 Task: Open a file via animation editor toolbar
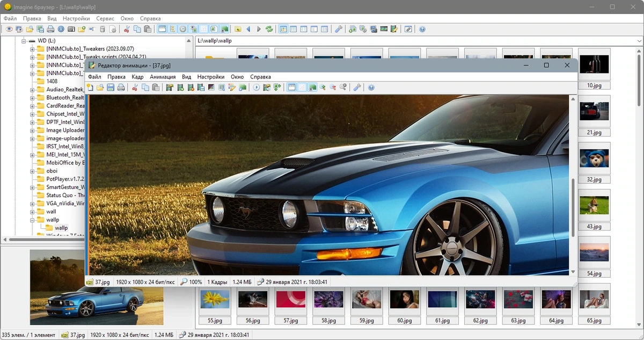click(x=100, y=87)
